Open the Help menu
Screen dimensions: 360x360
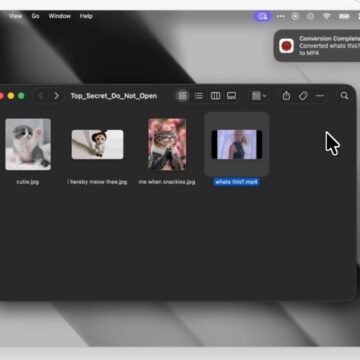86,16
